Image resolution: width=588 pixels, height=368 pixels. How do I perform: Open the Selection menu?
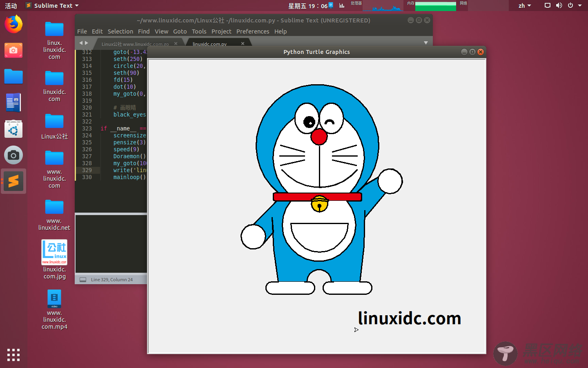(120, 31)
